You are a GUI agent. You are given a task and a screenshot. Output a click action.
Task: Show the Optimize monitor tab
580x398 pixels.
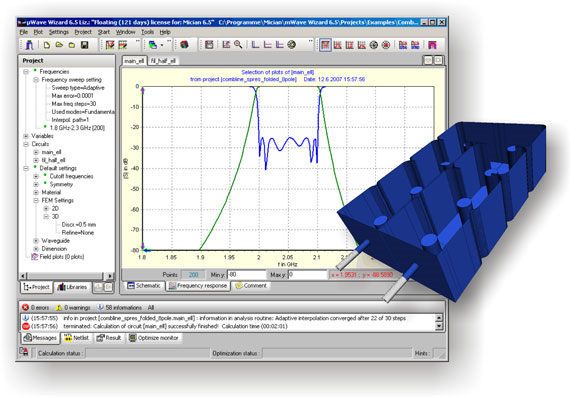pos(154,338)
